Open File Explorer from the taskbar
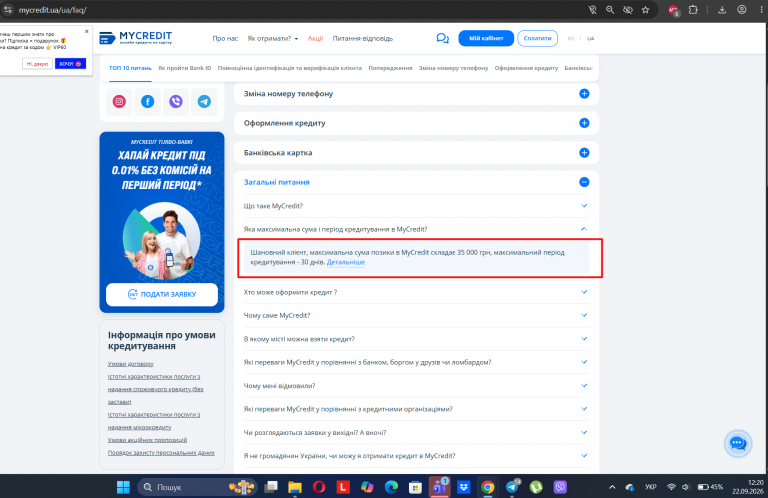The width and height of the screenshot is (768, 498). click(x=295, y=487)
